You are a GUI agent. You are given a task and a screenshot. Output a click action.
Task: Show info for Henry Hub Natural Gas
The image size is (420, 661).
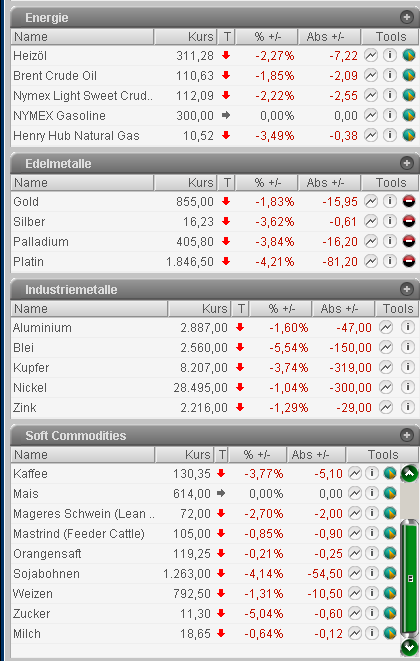[390, 135]
